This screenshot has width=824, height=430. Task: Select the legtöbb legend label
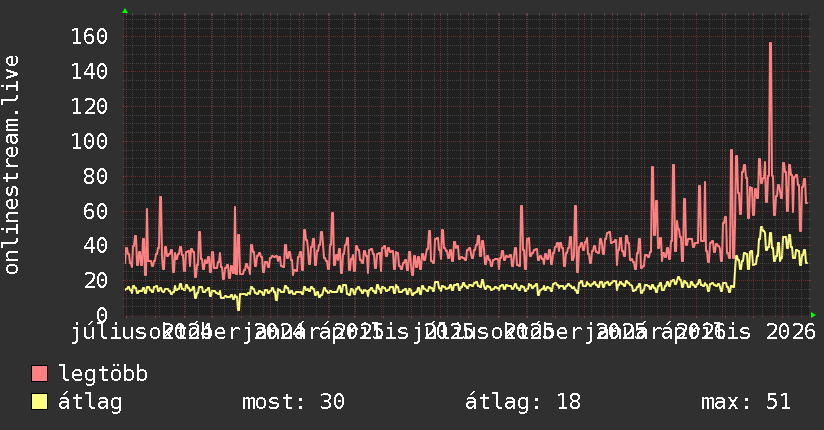click(103, 373)
